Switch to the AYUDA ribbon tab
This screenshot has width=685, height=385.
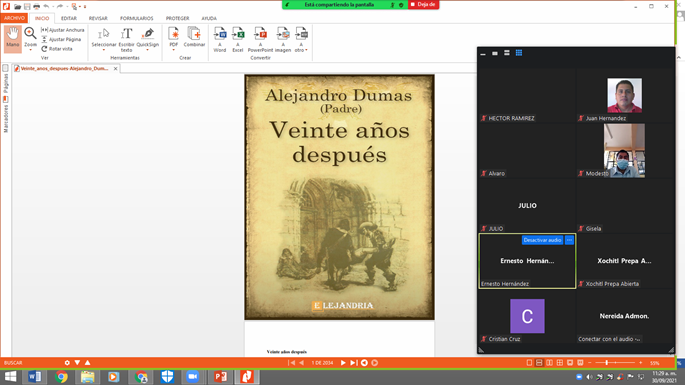coord(209,18)
